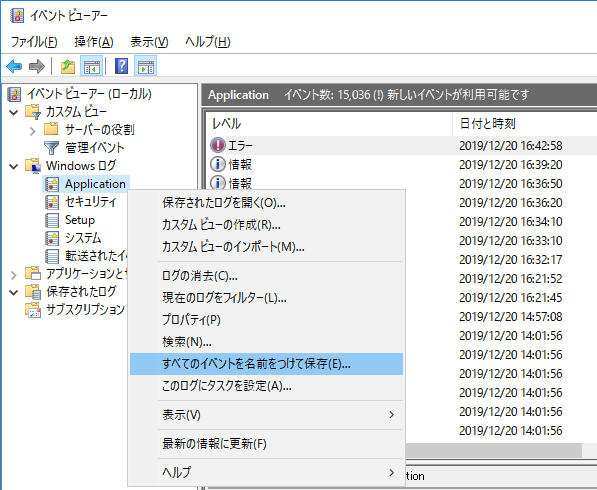Click the イベント ビューアー (ローカル) root icon
The width and height of the screenshot is (597, 490).
click(14, 94)
